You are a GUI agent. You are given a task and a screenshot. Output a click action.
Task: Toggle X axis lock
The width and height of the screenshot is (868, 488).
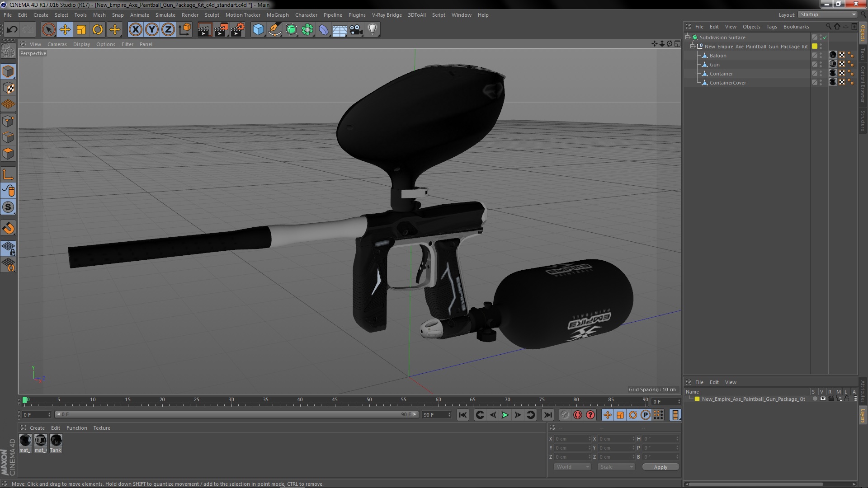tap(135, 30)
